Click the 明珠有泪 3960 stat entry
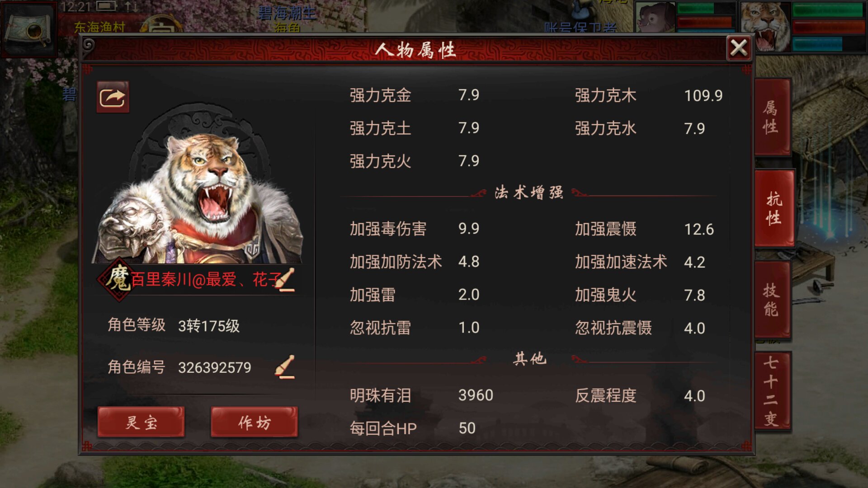This screenshot has width=868, height=488. click(421, 395)
